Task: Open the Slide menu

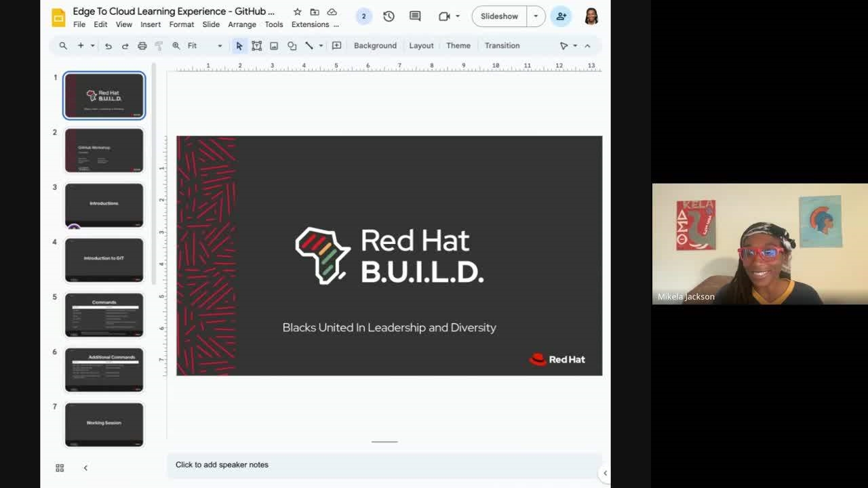Action: (x=211, y=24)
